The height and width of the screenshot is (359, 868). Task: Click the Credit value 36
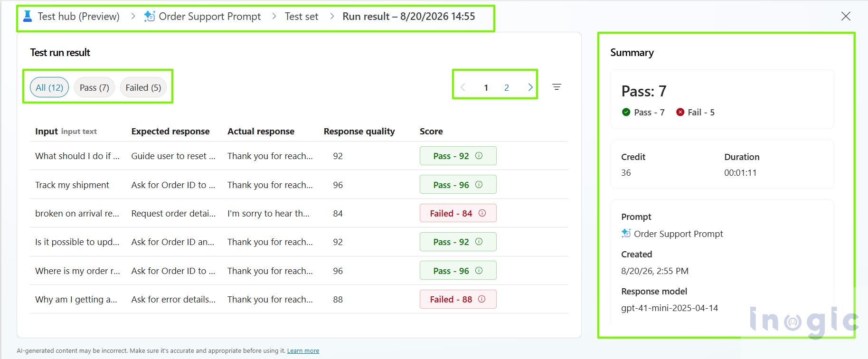point(626,173)
